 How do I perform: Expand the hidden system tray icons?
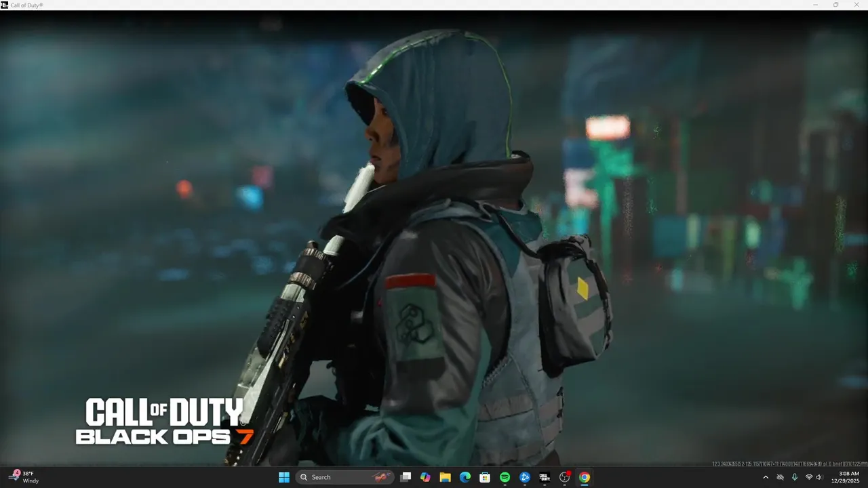click(x=766, y=477)
